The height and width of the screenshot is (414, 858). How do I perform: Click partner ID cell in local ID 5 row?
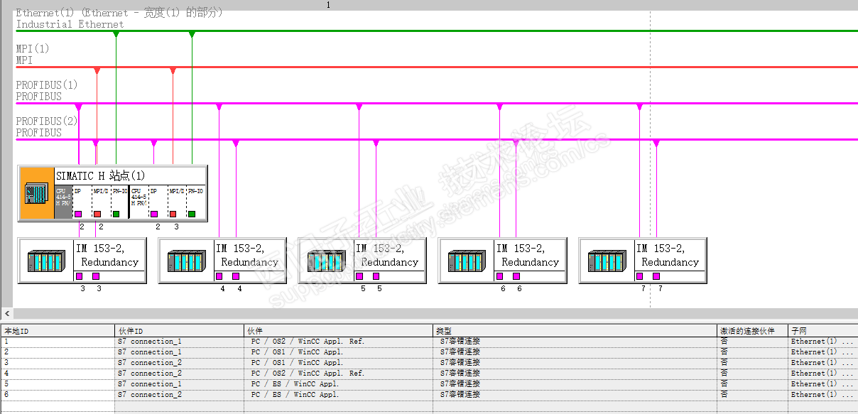pos(179,384)
